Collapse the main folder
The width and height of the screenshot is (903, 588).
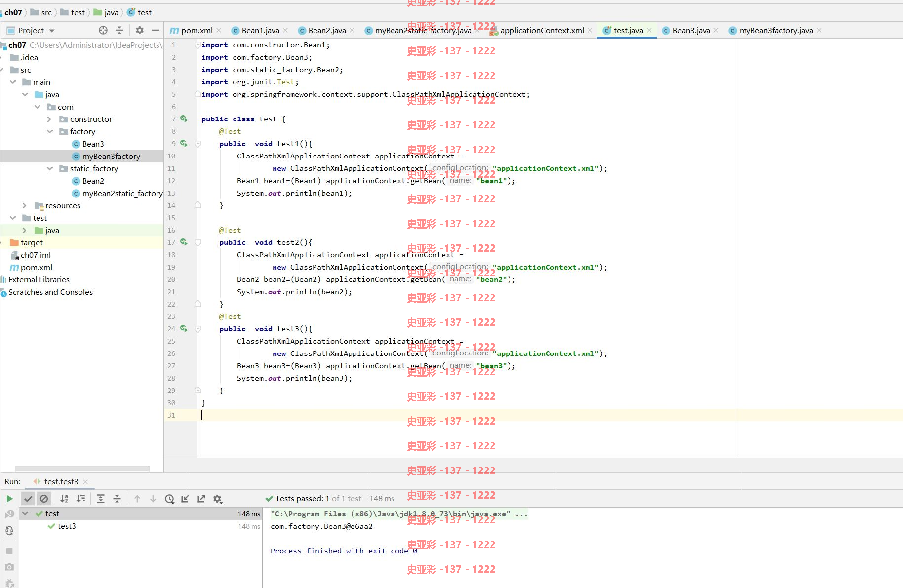coord(13,82)
